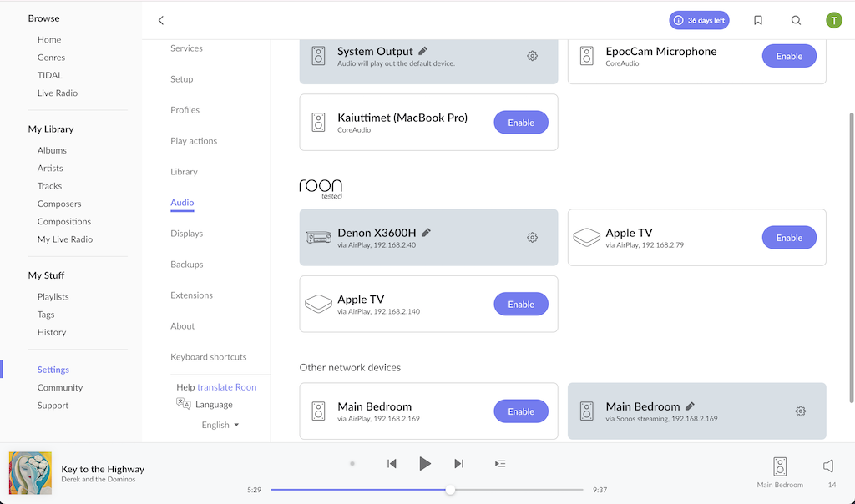Skip to the previous track
Screen dimensions: 855x504
(x=392, y=464)
